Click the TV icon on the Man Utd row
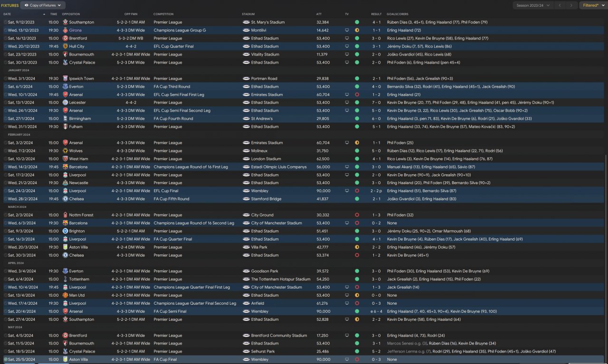The height and width of the screenshot is (364, 608). 347,295
